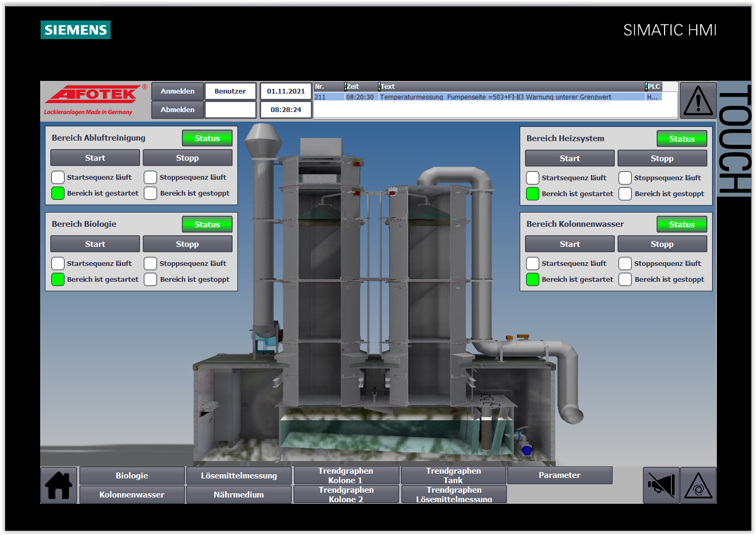
Task: Open Trendgraphen Kolone 1 page
Action: [x=346, y=475]
